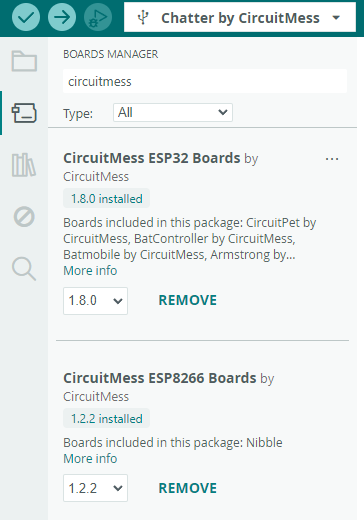Open the Sketchbook folder sidebar icon
The width and height of the screenshot is (364, 520).
[x=24, y=61]
